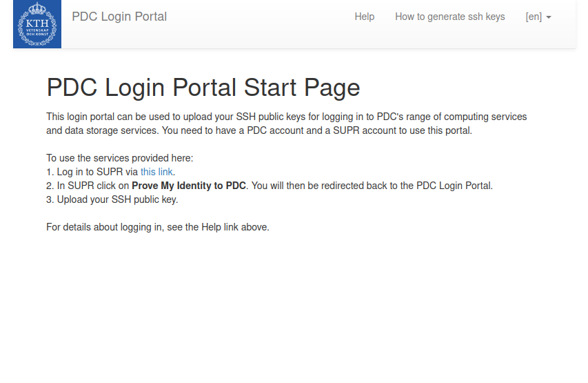Click the caret arrow beside [en]

pos(549,17)
